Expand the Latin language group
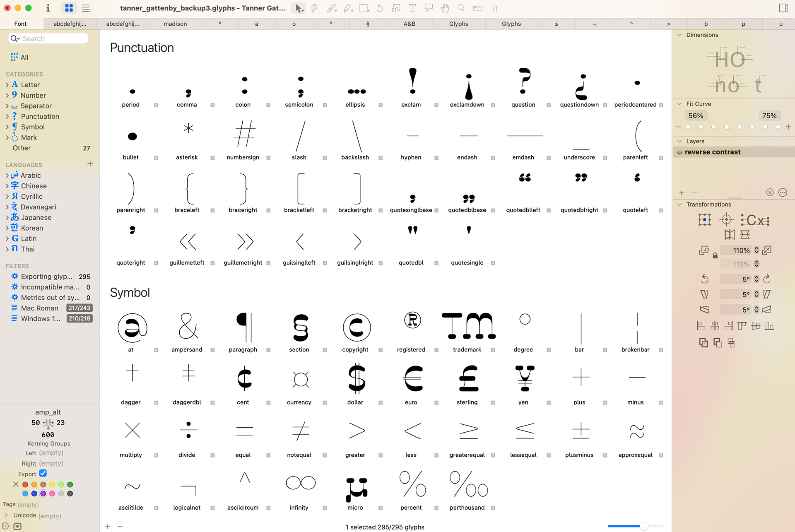The image size is (795, 532). point(7,238)
